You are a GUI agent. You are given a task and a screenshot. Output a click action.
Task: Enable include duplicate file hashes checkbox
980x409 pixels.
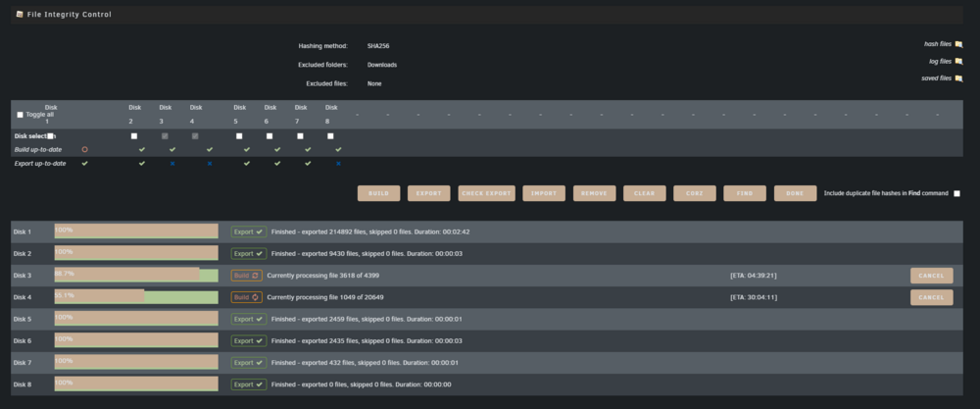coord(956,194)
